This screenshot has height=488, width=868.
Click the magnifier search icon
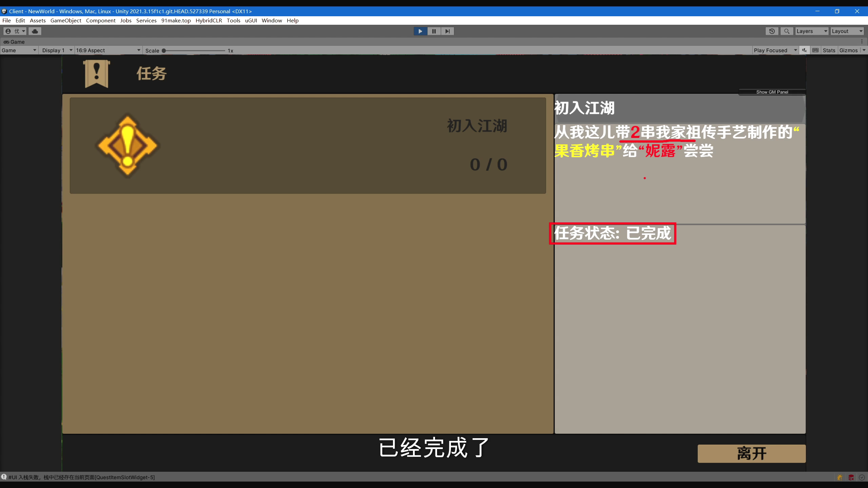pos(787,31)
